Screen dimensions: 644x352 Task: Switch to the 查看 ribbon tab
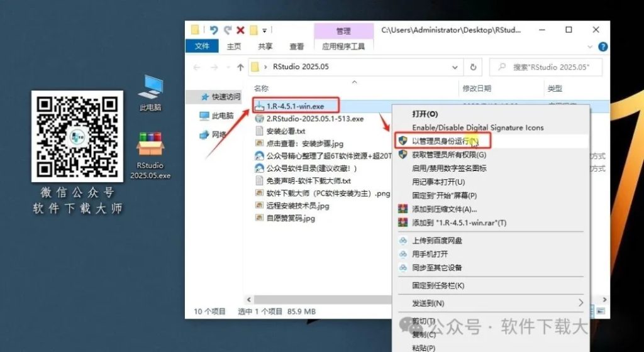[297, 47]
